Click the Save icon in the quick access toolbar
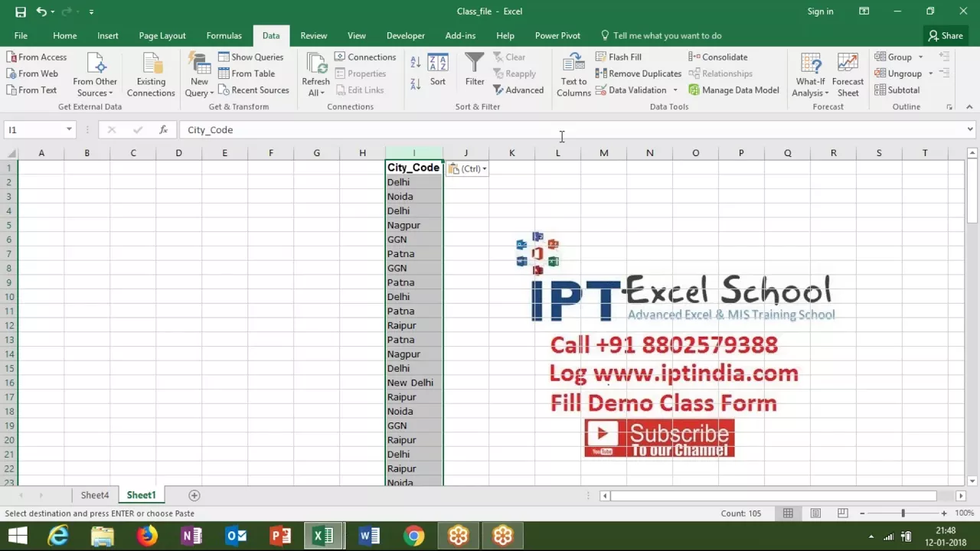This screenshot has height=551, width=980. [21, 11]
